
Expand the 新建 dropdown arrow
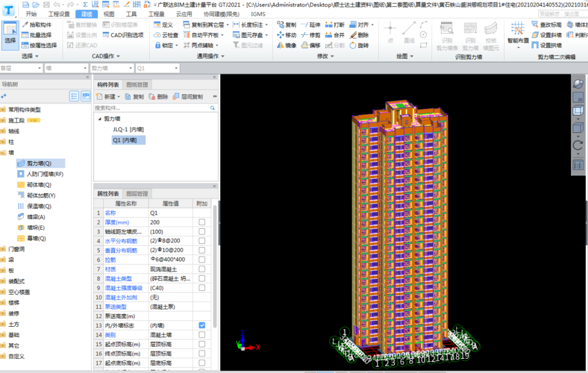pos(119,97)
